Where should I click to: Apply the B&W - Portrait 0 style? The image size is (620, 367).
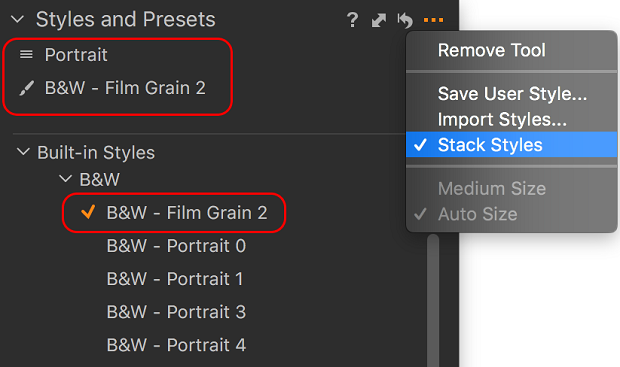(x=176, y=246)
